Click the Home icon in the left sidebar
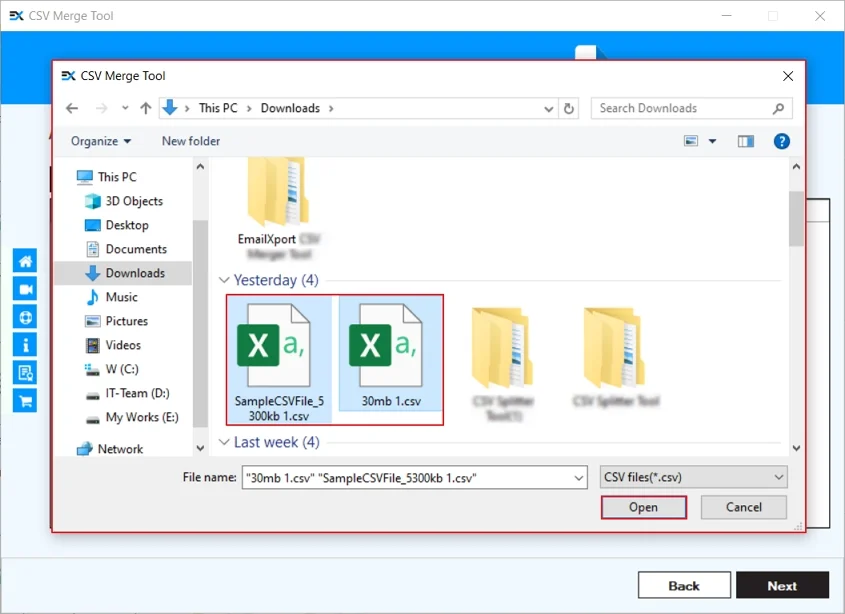 (24, 261)
